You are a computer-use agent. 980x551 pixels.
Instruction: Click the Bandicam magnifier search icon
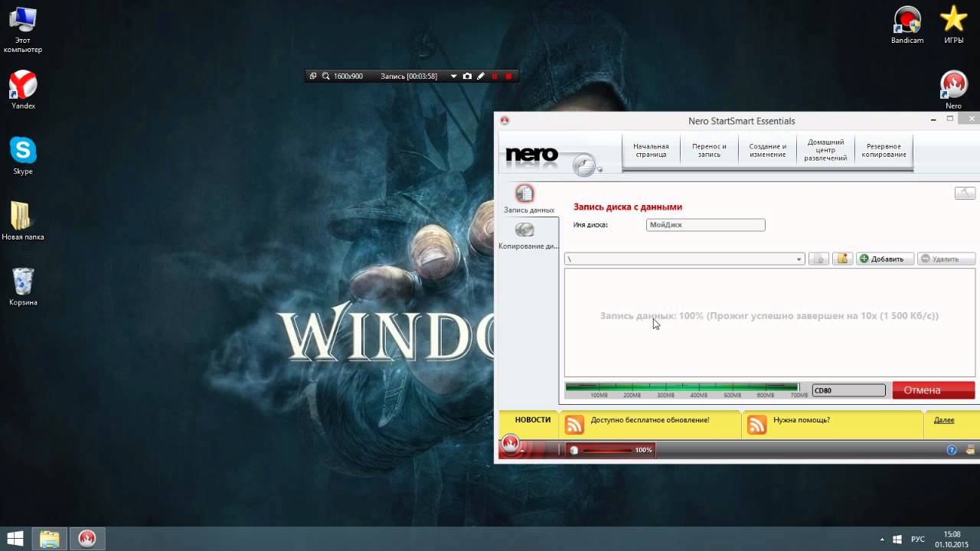pos(325,76)
